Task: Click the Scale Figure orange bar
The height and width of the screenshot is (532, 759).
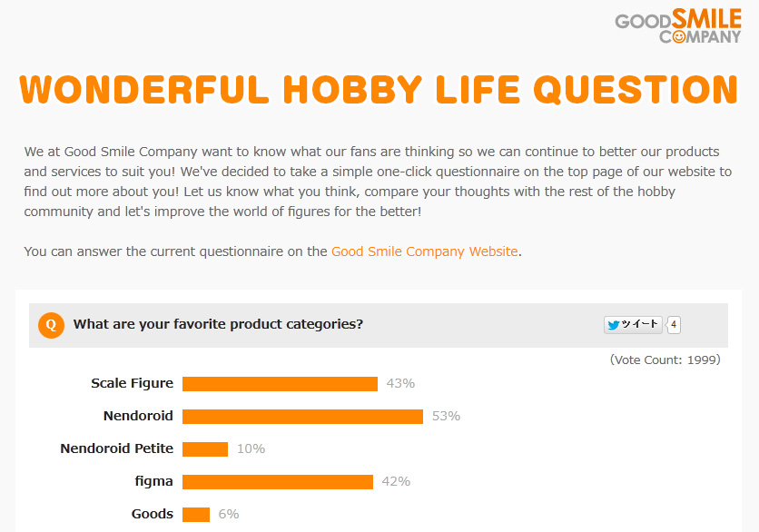Action: pos(280,384)
